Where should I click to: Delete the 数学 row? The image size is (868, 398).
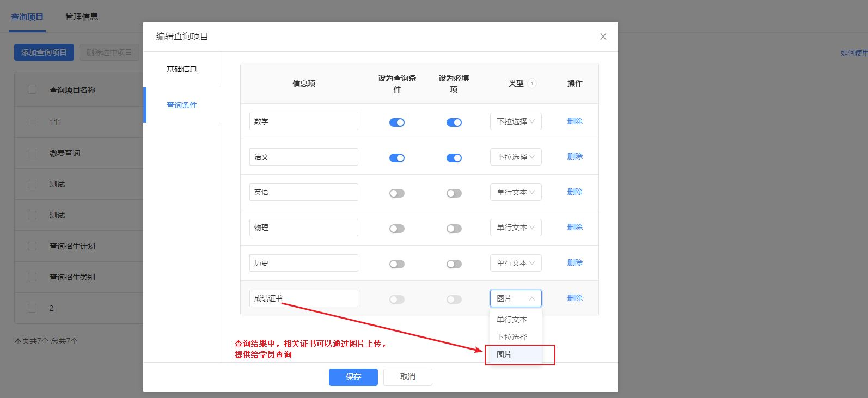click(575, 121)
